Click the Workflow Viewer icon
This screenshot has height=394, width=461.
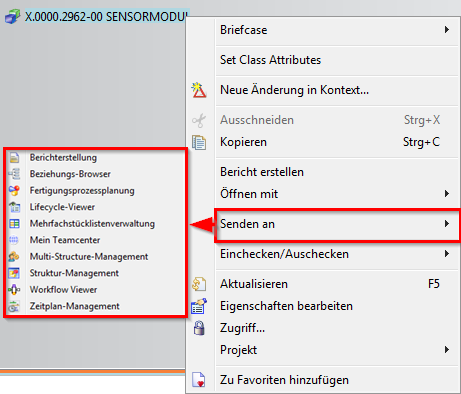point(14,290)
